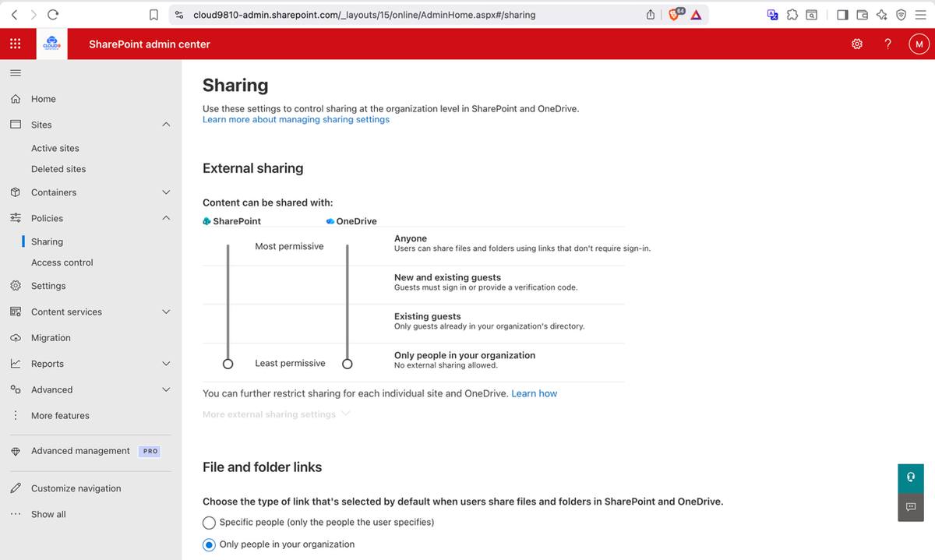This screenshot has width=935, height=560.
Task: Click the Reports chart icon
Action: [15, 364]
